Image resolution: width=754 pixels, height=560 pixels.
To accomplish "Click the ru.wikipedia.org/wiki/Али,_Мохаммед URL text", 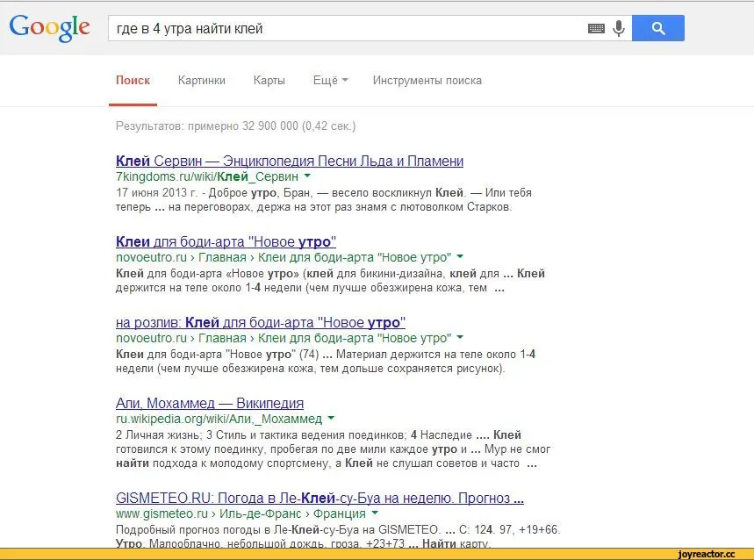I will pos(219,419).
